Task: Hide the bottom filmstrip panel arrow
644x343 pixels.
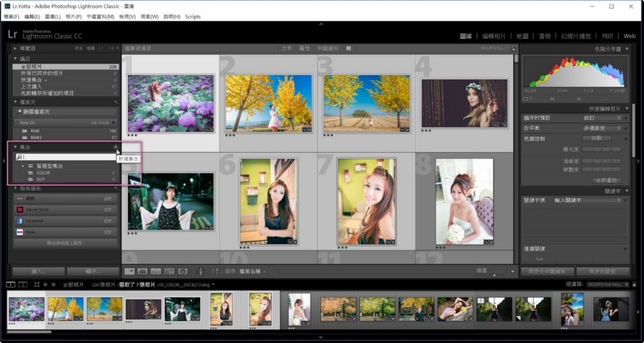Action: click(321, 337)
